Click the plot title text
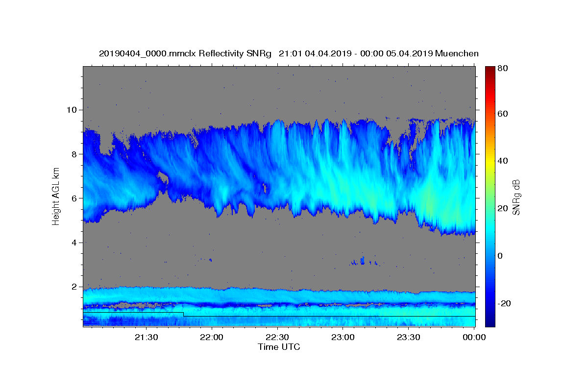The image size is (588, 392). [289, 53]
